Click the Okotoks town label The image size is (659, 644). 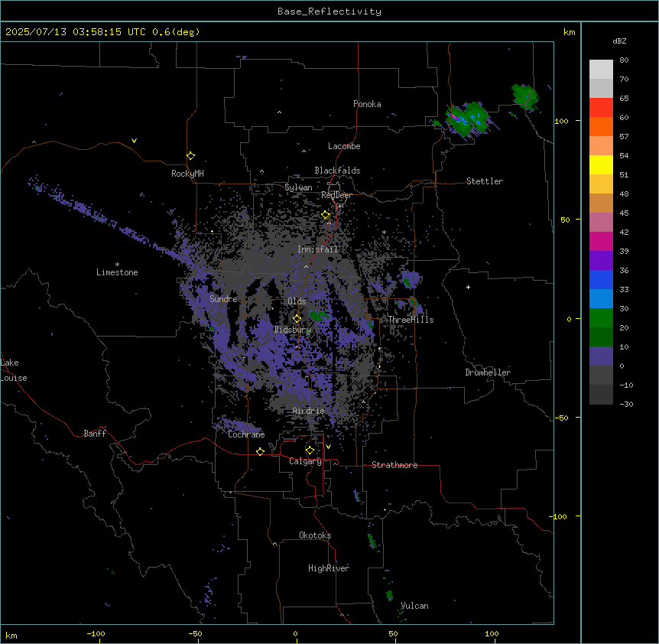coord(315,535)
